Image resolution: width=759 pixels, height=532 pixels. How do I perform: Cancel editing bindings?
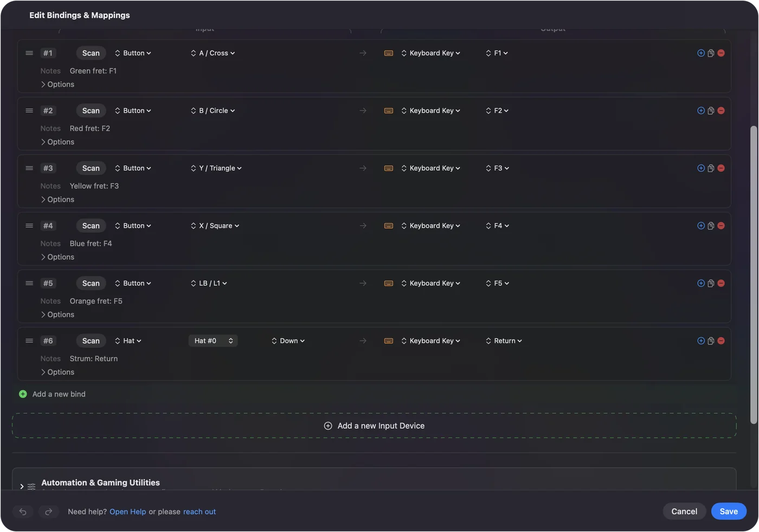point(684,511)
